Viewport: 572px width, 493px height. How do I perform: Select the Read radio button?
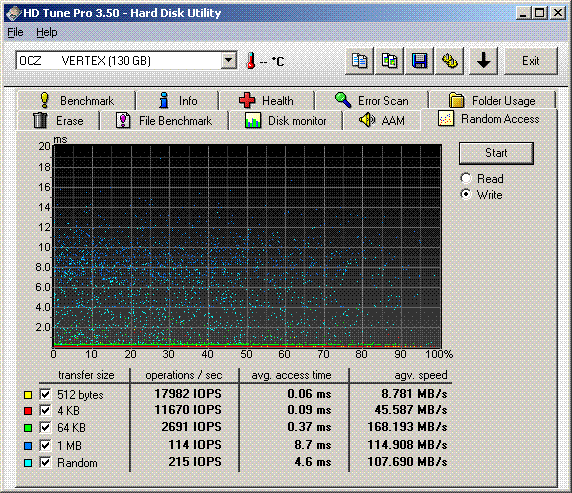pyautogui.click(x=466, y=178)
